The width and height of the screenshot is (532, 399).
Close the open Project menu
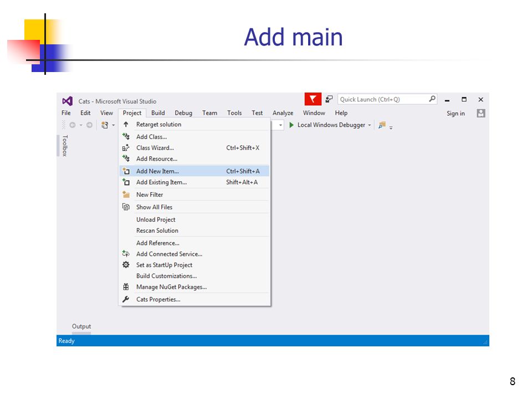point(132,113)
